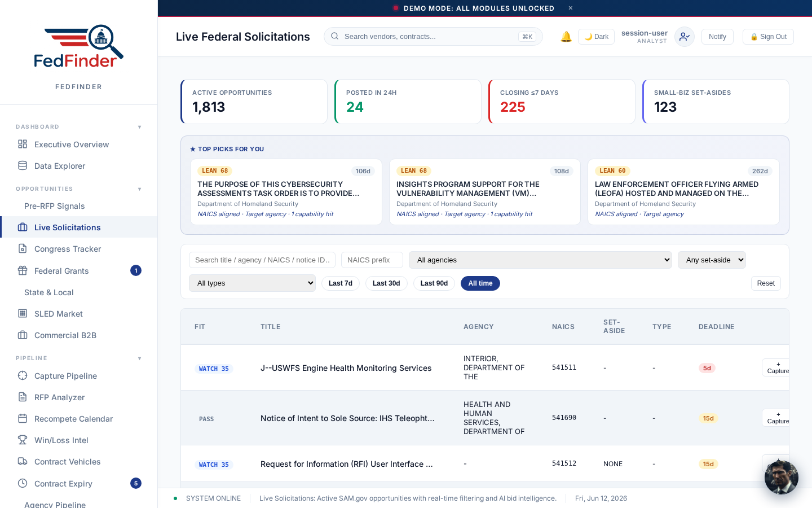Viewport: 812px width, 508px height.
Task: Click the Congress Tracker document icon
Action: pyautogui.click(x=23, y=248)
